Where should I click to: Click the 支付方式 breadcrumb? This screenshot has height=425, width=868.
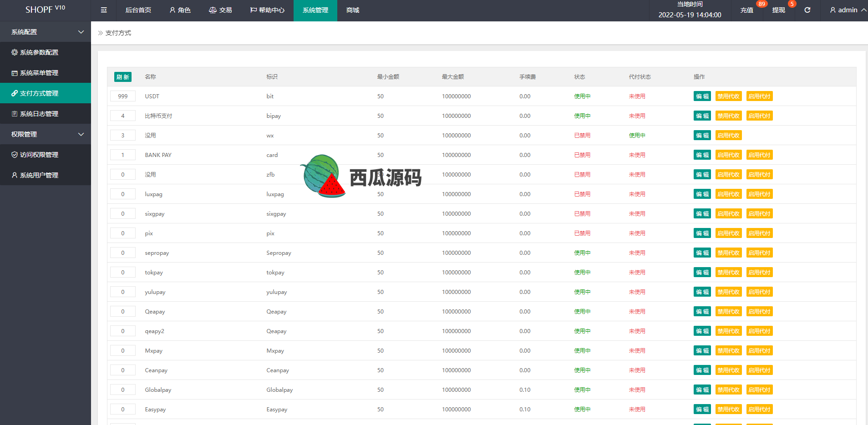tap(118, 33)
